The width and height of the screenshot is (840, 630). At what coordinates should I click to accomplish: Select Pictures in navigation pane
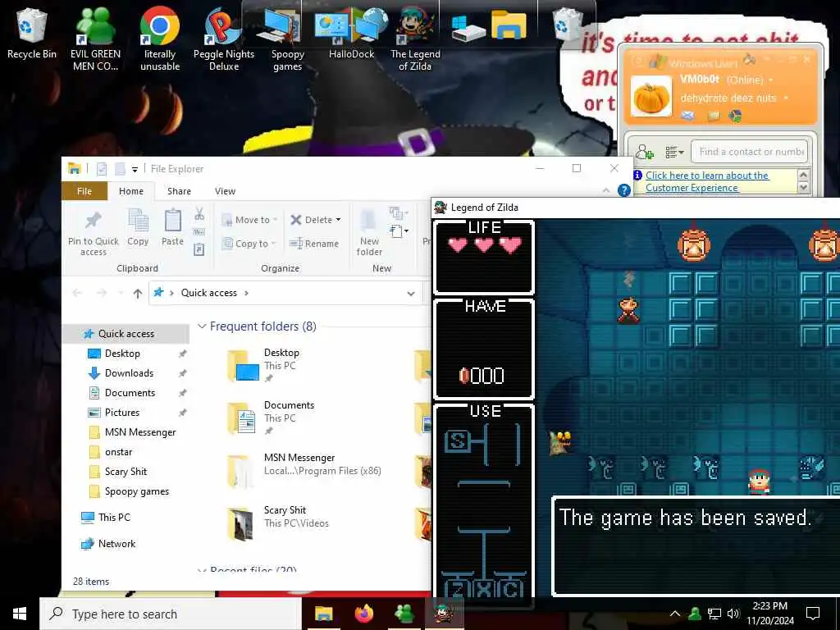122,413
